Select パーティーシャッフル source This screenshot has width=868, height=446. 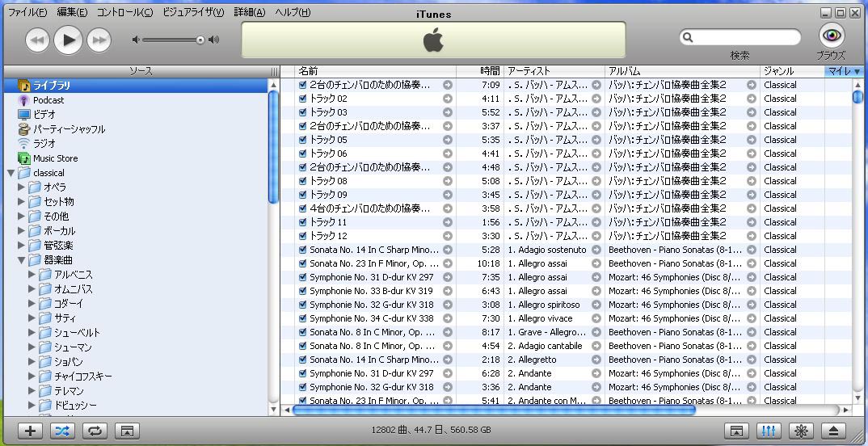pos(69,129)
